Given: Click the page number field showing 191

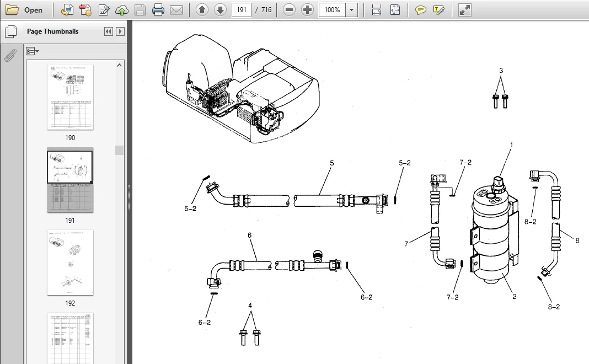Looking at the screenshot, I should click(x=242, y=10).
